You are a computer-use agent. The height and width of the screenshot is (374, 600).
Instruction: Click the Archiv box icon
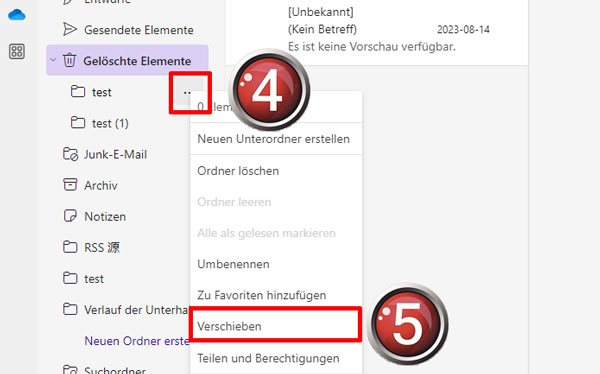[x=70, y=185]
